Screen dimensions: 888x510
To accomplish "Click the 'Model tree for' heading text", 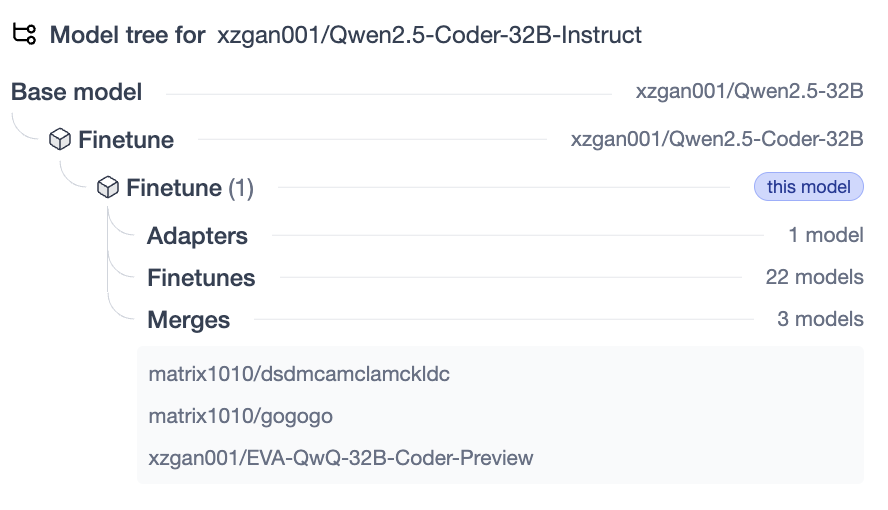I will pyautogui.click(x=128, y=35).
